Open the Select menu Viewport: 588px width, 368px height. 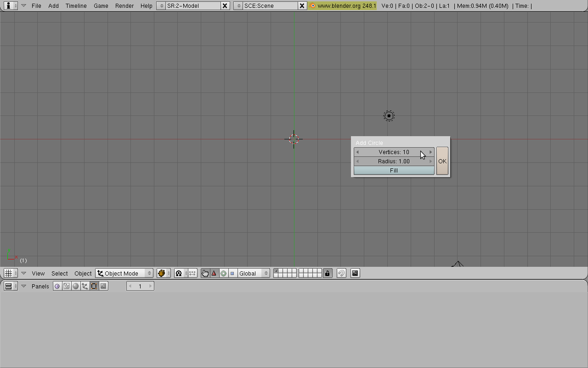pyautogui.click(x=60, y=273)
